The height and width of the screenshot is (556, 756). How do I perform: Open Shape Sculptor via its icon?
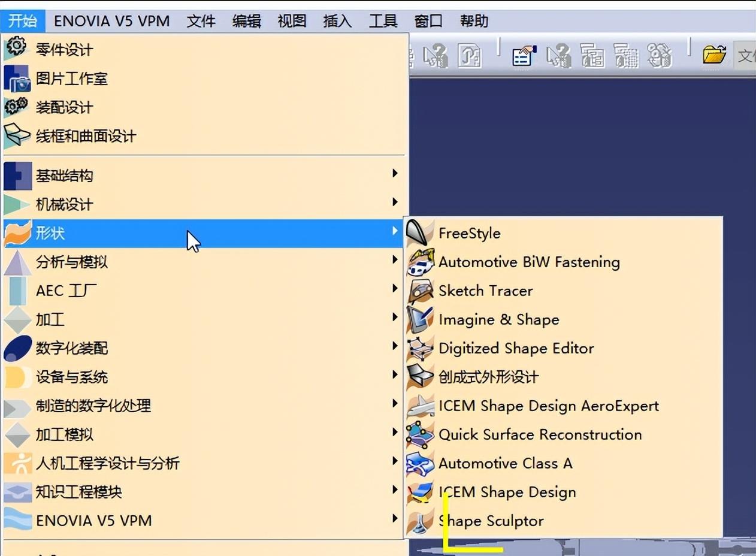click(x=420, y=521)
